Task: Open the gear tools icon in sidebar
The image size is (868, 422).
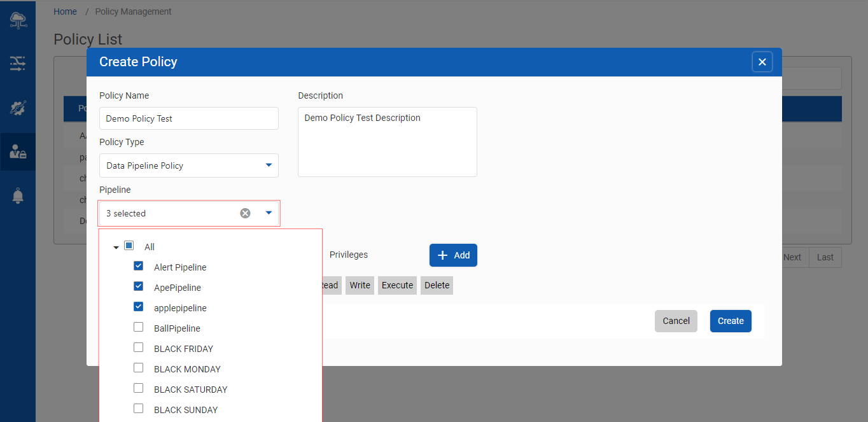Action: coord(18,108)
